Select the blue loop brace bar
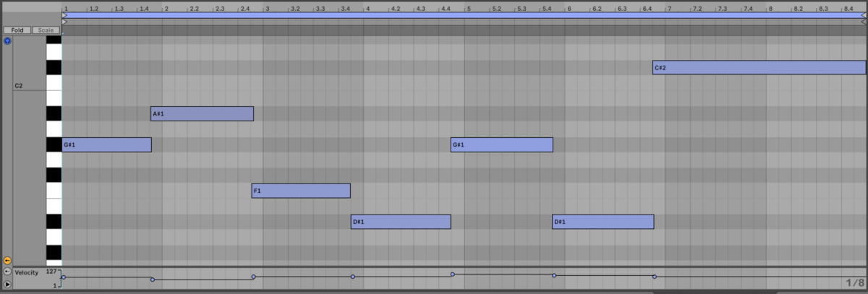The height and width of the screenshot is (294, 868). tap(464, 14)
